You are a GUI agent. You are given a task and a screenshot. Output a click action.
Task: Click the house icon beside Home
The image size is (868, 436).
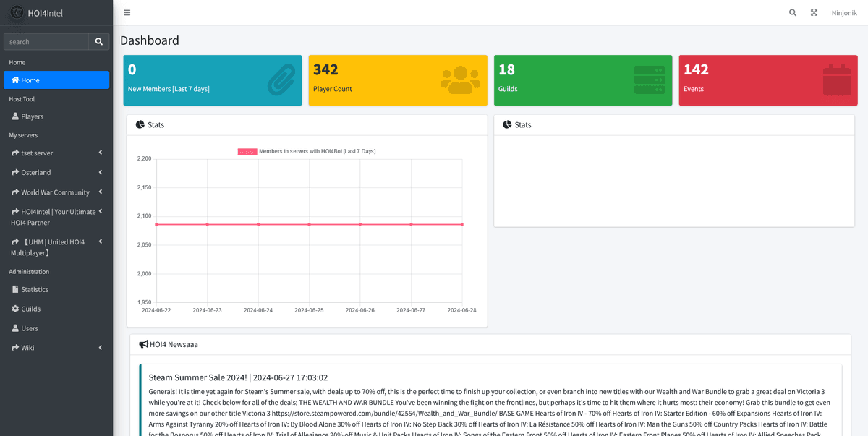(15, 80)
